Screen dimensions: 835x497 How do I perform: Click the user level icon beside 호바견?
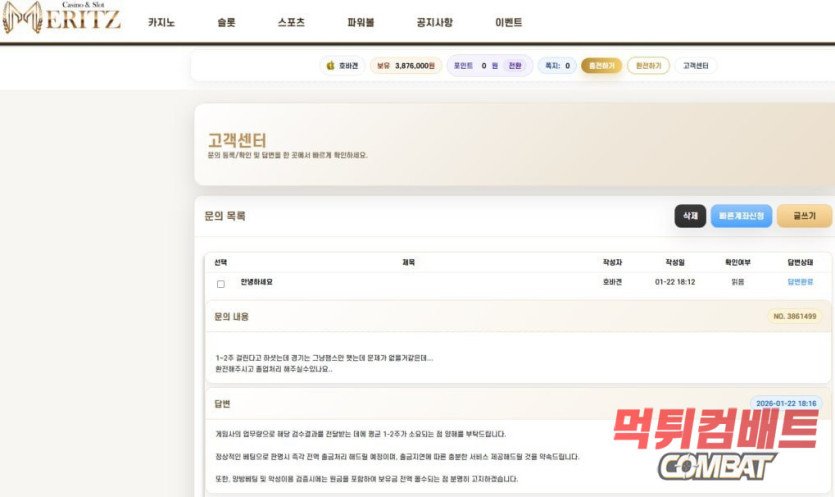(330, 66)
